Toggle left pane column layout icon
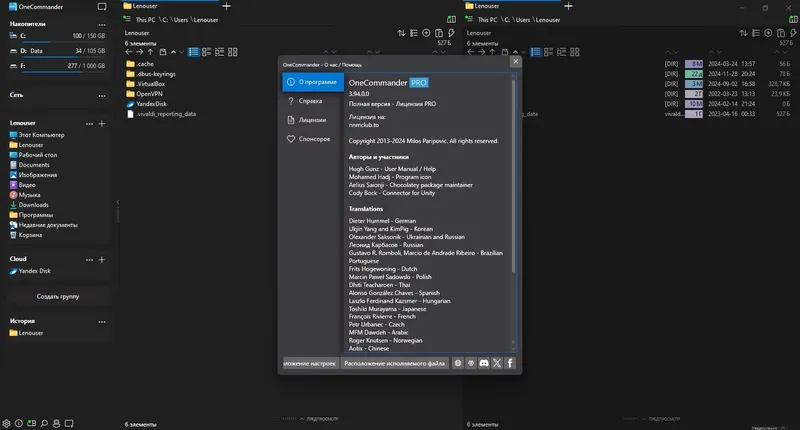800x430 pixels. pos(452,19)
